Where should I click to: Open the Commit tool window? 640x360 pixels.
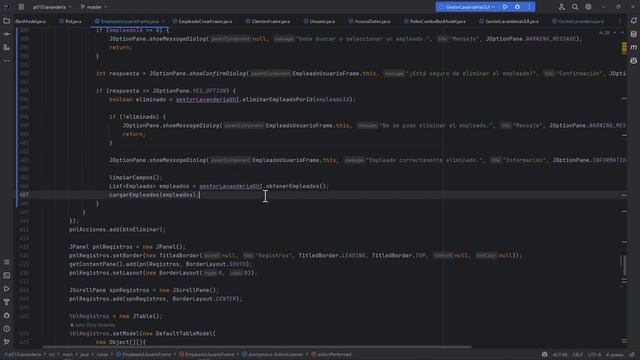pos(7,34)
